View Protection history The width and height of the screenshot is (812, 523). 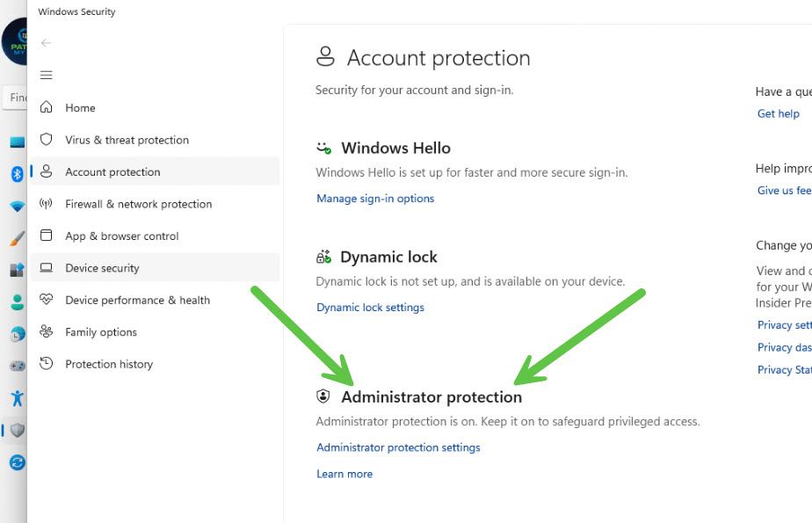tap(155, 365)
